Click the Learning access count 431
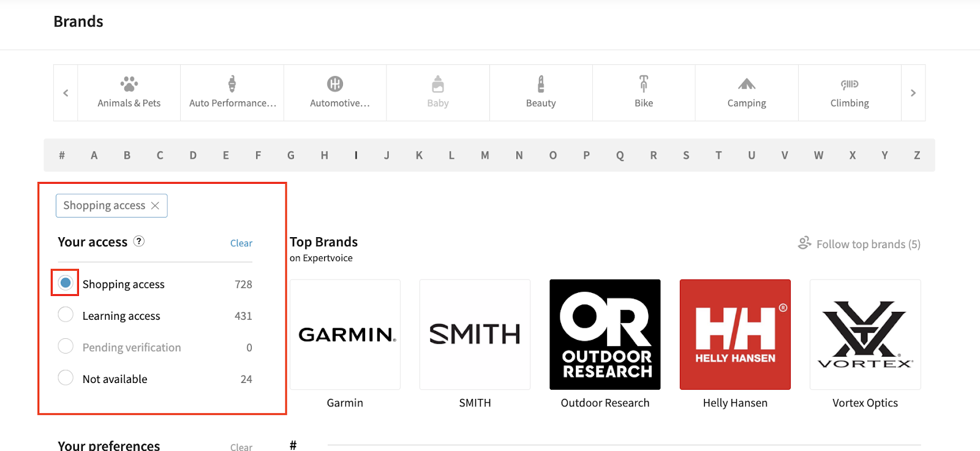 point(243,316)
